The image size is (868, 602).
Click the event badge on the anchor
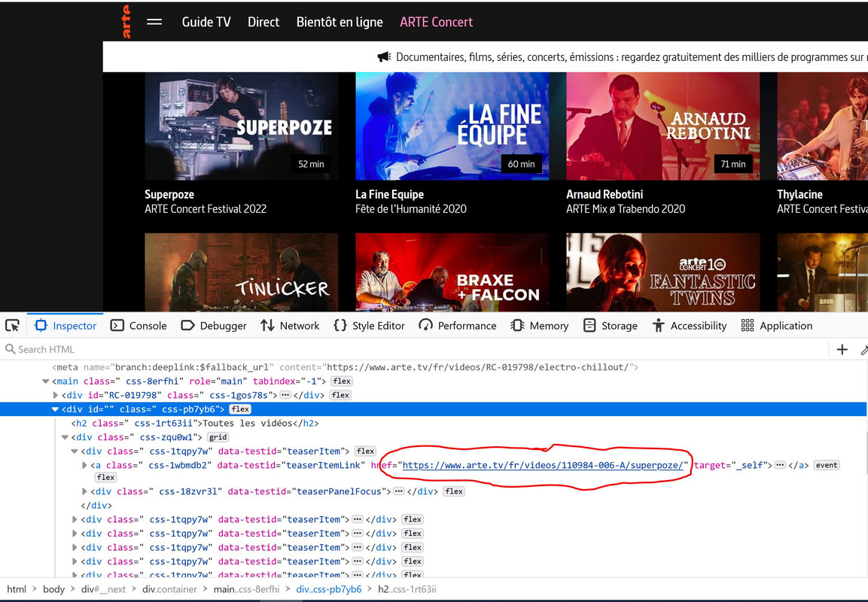827,465
